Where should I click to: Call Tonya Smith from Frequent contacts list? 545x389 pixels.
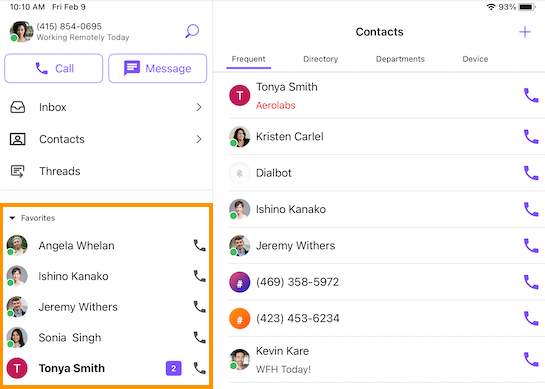[x=531, y=95]
